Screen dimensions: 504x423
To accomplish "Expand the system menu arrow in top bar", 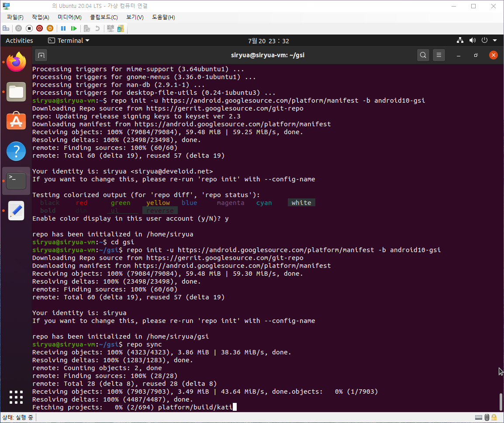I will (495, 41).
